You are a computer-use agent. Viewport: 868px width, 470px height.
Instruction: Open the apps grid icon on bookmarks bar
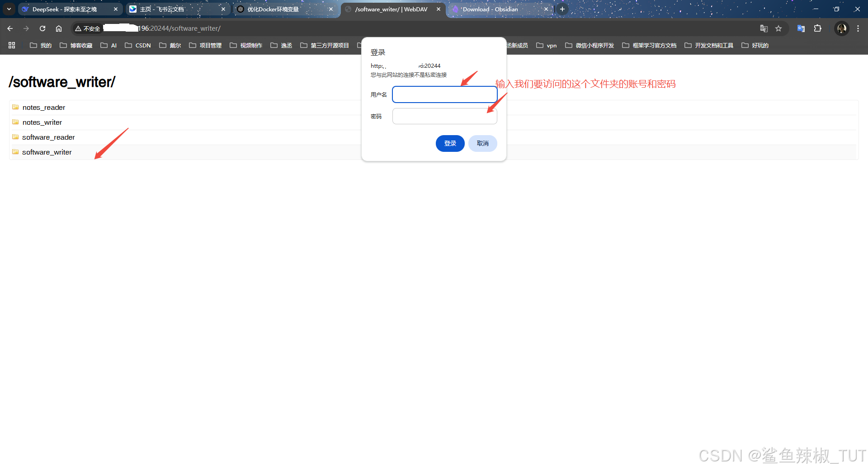click(12, 45)
